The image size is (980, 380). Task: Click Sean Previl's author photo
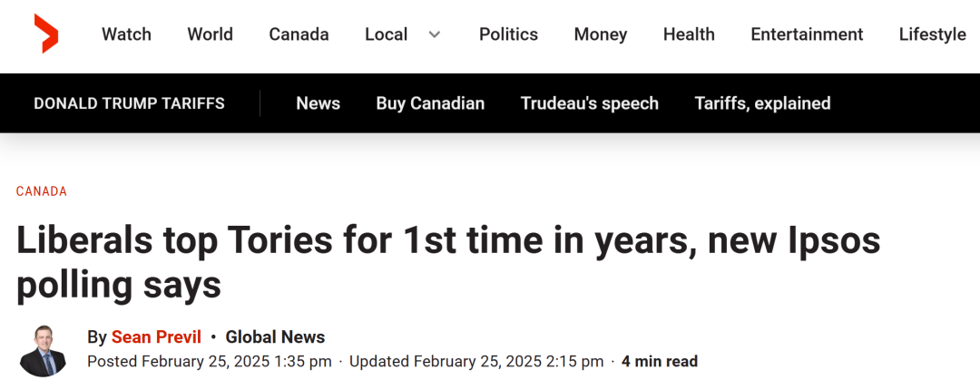pyautogui.click(x=44, y=351)
